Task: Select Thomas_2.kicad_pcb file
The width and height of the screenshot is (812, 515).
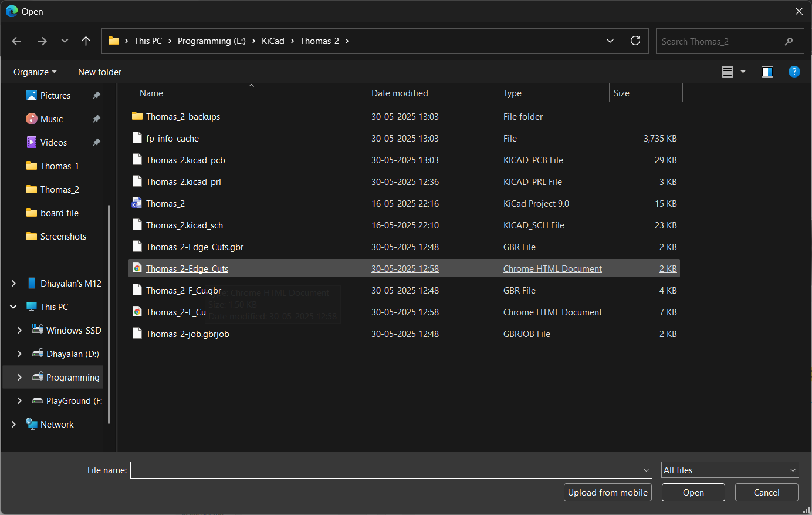Action: pyautogui.click(x=404, y=160)
